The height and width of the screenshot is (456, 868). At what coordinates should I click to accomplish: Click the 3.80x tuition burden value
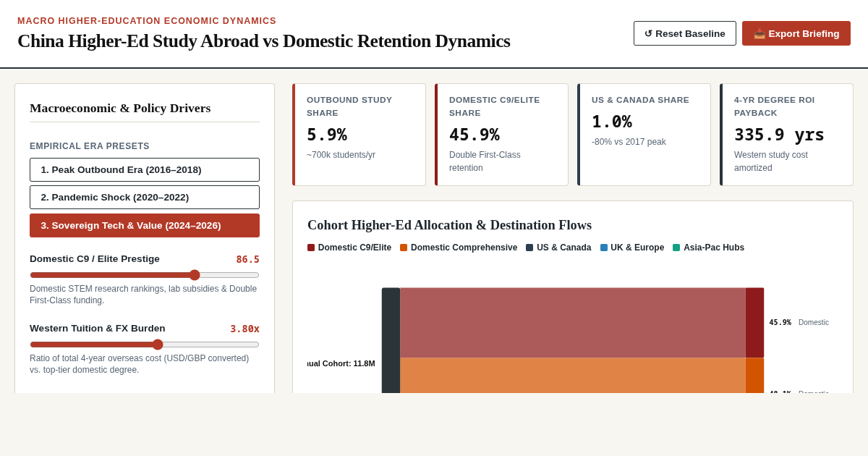pos(244,329)
